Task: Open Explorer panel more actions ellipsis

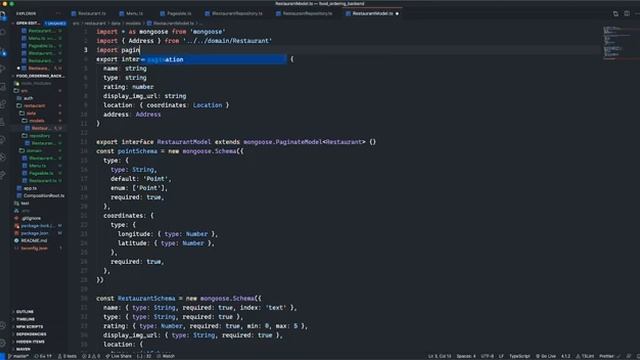Action: [58, 13]
